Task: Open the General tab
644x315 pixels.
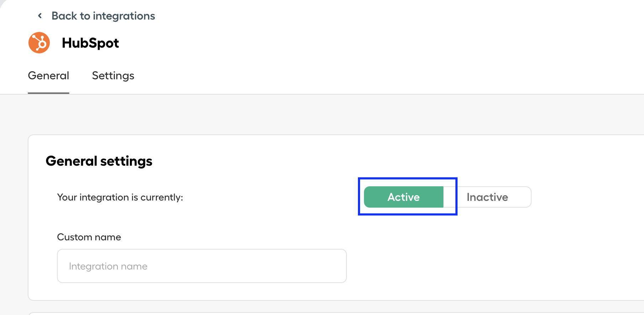Action: click(48, 76)
